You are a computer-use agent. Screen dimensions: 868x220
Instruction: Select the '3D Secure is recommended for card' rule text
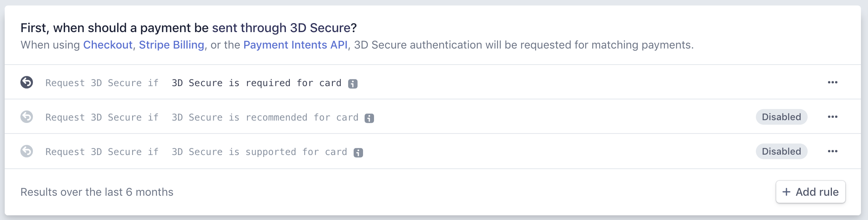tap(265, 117)
